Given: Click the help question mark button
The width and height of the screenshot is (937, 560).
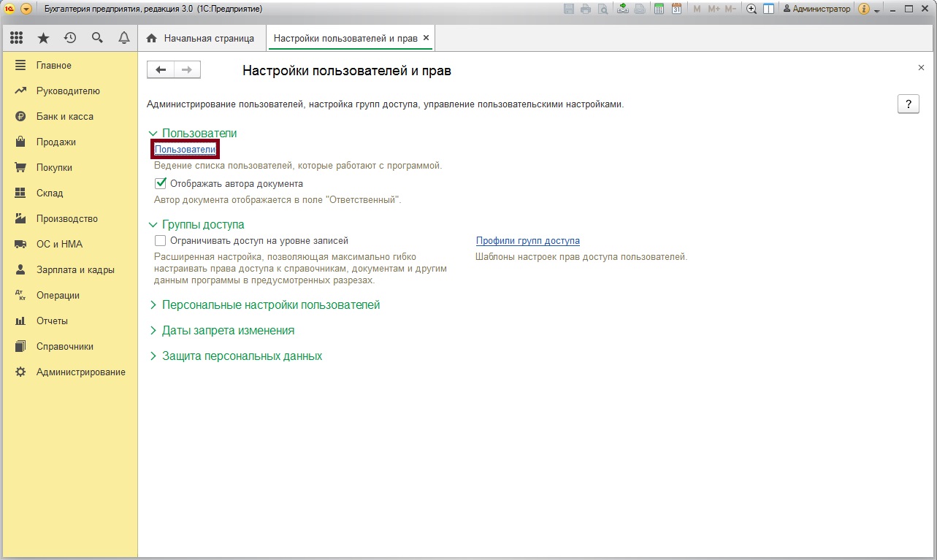Looking at the screenshot, I should pos(908,104).
